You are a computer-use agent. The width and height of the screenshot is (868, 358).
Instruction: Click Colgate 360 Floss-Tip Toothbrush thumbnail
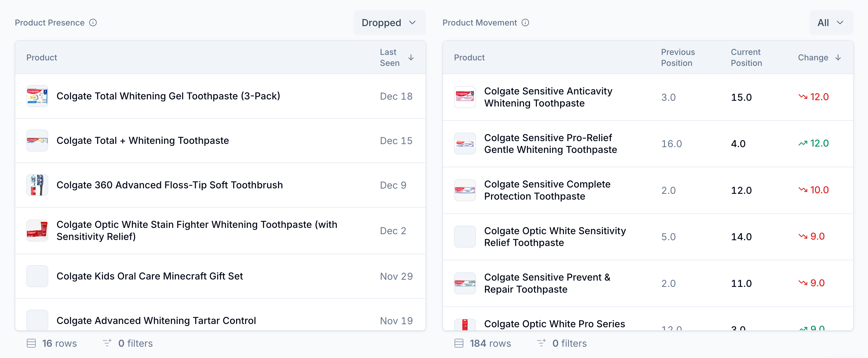click(x=37, y=185)
